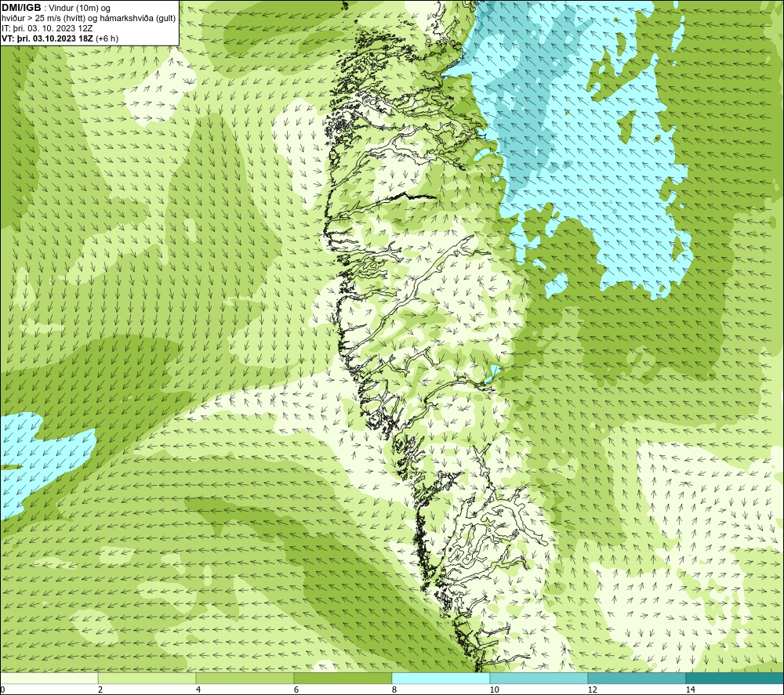Screen dimensions: 784x695
Task: Click the scale label 2
Action: 100,690
